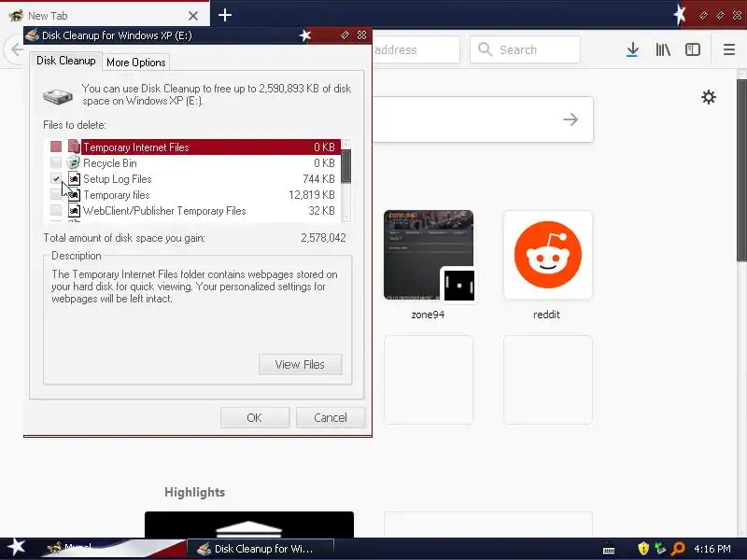Click the 4:16 PM taskbar clock

[x=712, y=549]
